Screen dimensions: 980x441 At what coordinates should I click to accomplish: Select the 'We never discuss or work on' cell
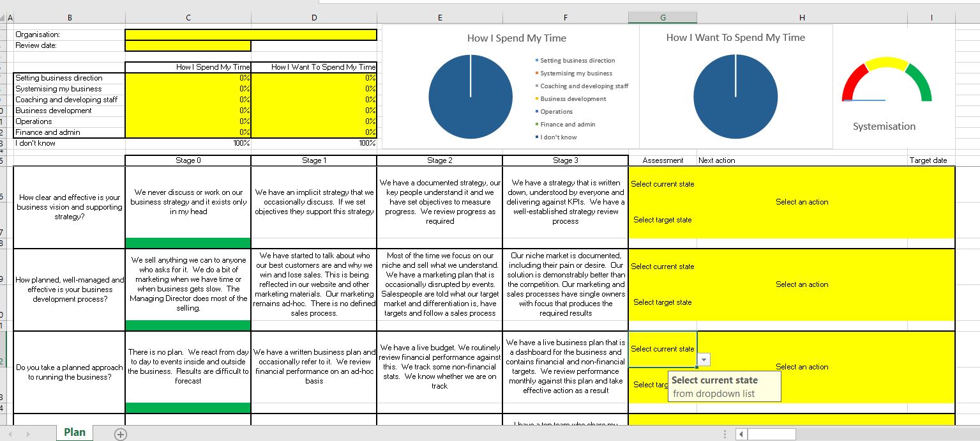coord(188,202)
